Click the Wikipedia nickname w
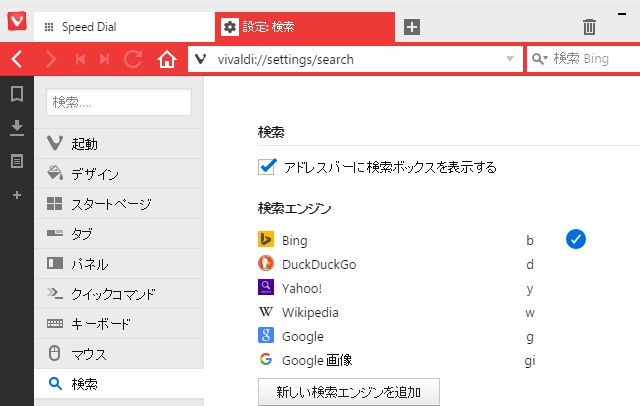This screenshot has width=640, height=406. coord(530,313)
